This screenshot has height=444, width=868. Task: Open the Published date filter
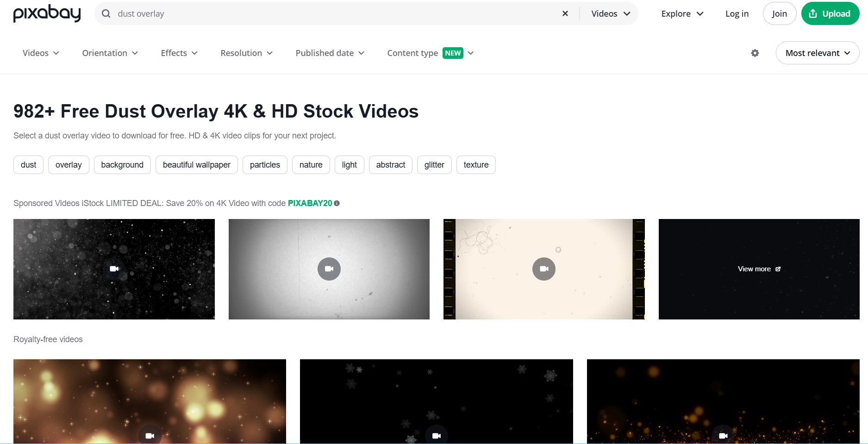tap(330, 53)
